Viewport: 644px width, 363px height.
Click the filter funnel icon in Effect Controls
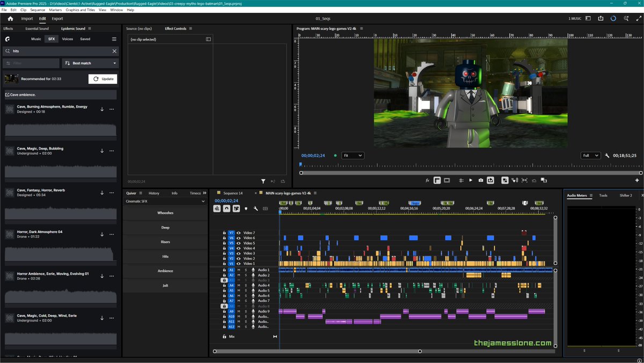coord(264,182)
